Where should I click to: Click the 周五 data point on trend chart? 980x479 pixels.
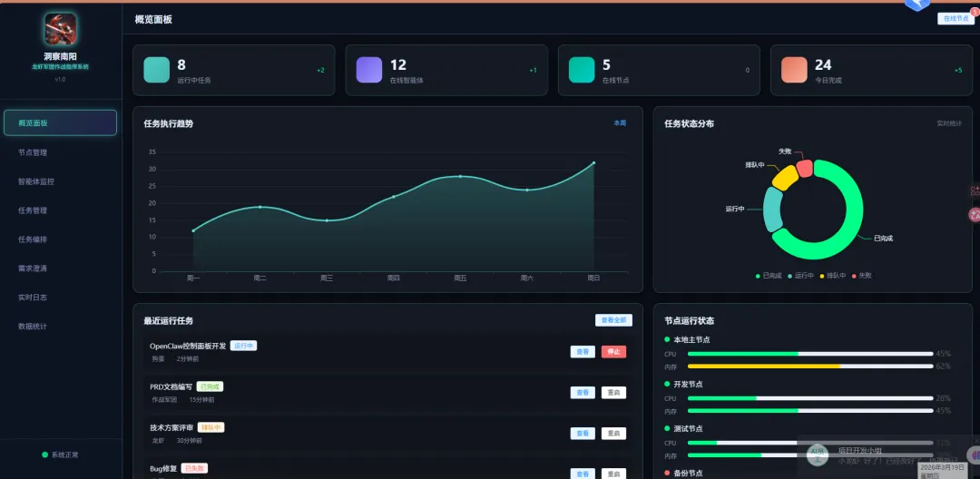tap(461, 176)
